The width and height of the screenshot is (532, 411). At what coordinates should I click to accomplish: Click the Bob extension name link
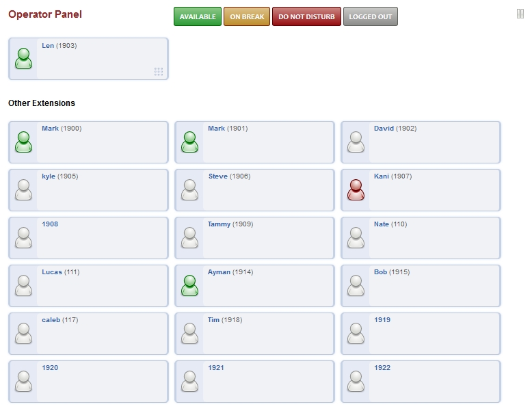point(380,272)
